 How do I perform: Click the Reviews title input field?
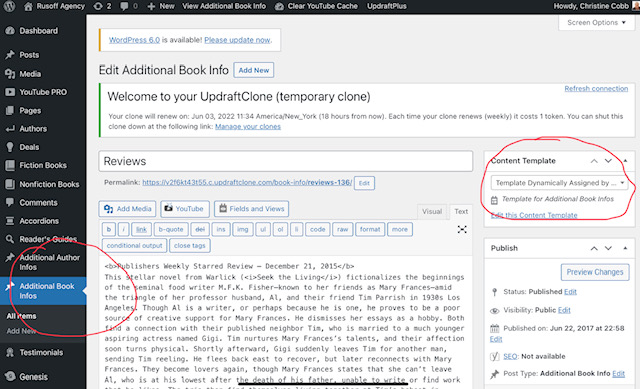click(285, 161)
